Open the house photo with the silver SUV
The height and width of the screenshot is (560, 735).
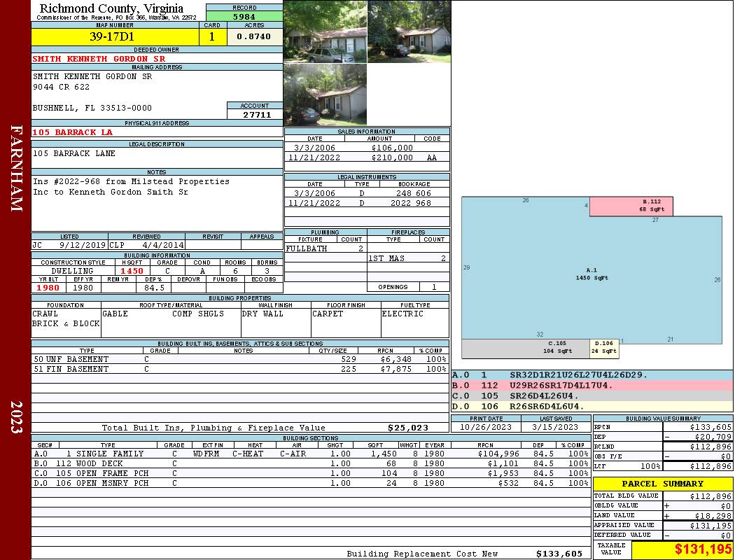pyautogui.click(x=325, y=31)
